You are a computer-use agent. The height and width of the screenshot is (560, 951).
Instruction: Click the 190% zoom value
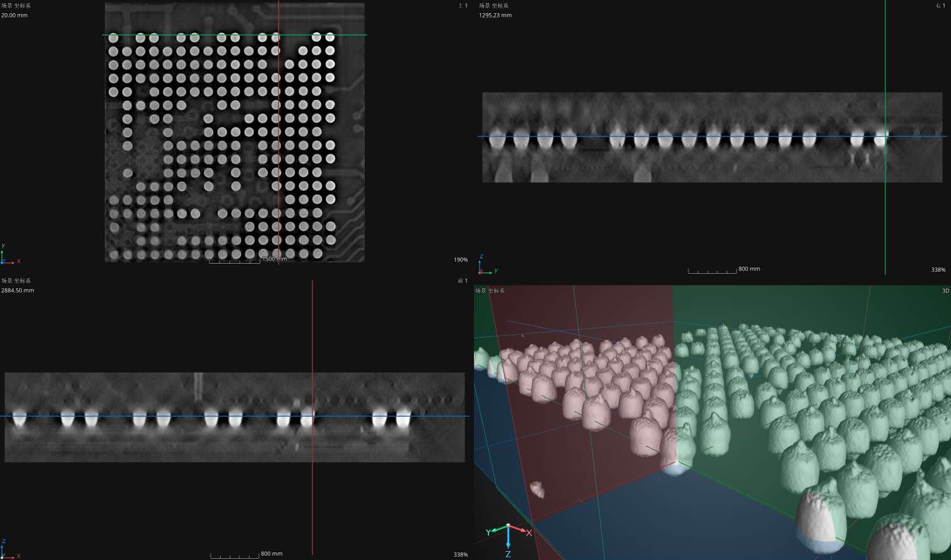[461, 260]
